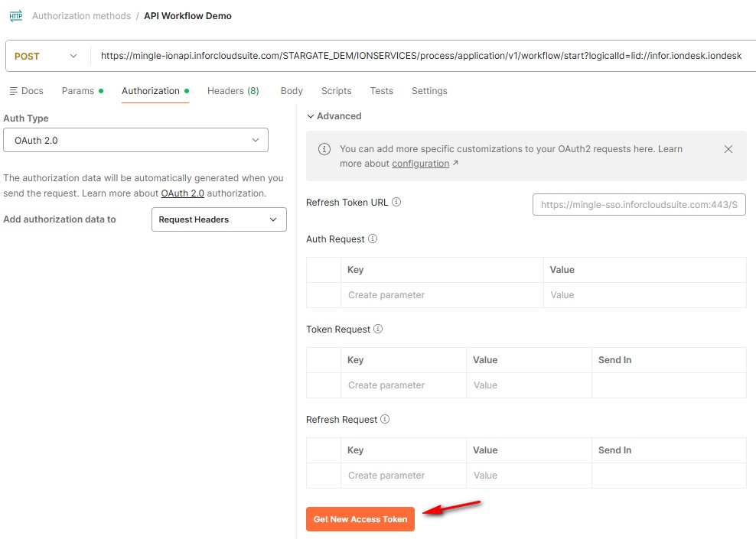Open the OAuth 2.0 Auth Type dropdown
This screenshot has width=756, height=539.
coord(135,140)
